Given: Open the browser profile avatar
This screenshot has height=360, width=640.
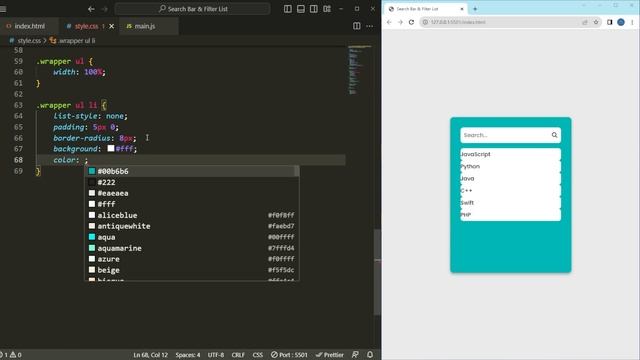Looking at the screenshot, I should click(x=621, y=22).
